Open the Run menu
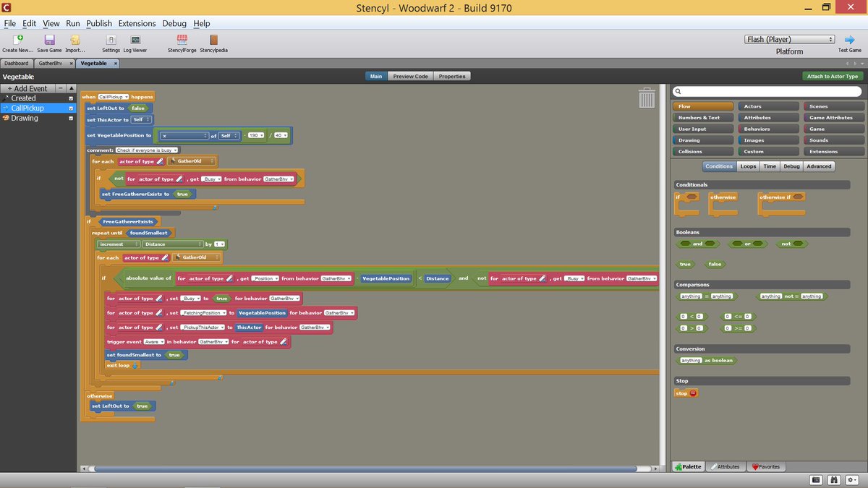 72,23
